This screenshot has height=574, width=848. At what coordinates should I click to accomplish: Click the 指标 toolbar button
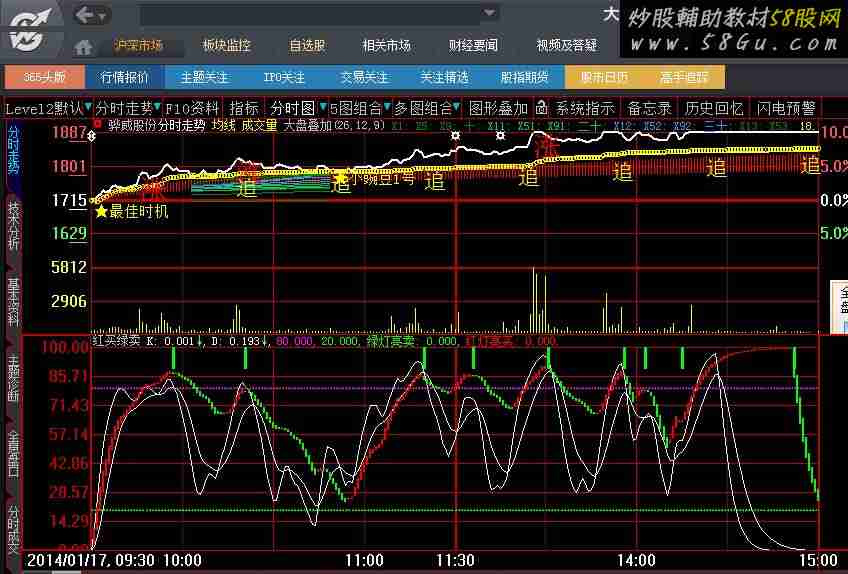(x=244, y=108)
